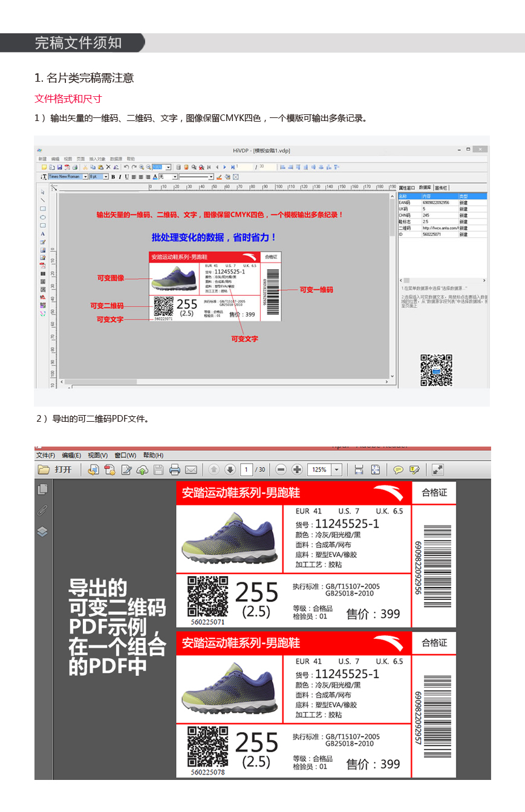Image resolution: width=525 pixels, height=812 pixels.
Task: Click the save floppy icon in PDF reader
Action: coord(158,470)
